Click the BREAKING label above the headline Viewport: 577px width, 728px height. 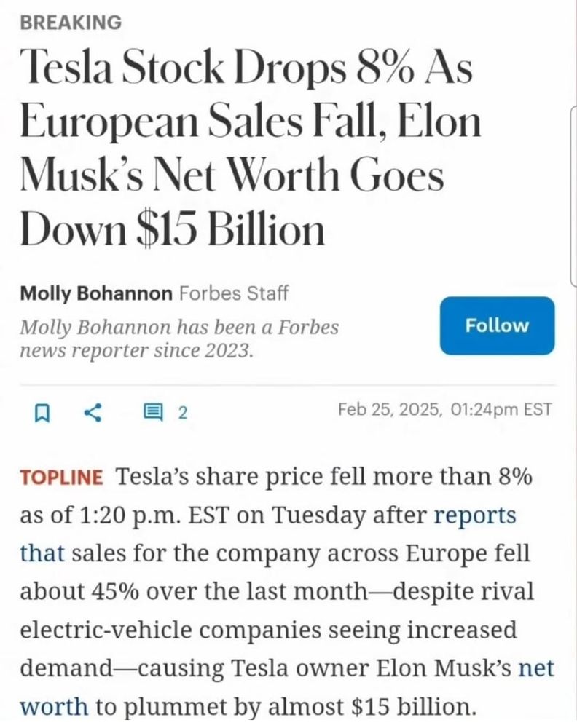click(x=71, y=23)
